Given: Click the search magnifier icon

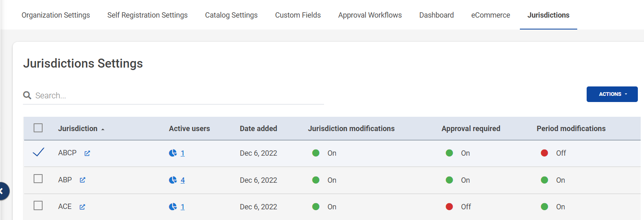Looking at the screenshot, I should coord(27,95).
